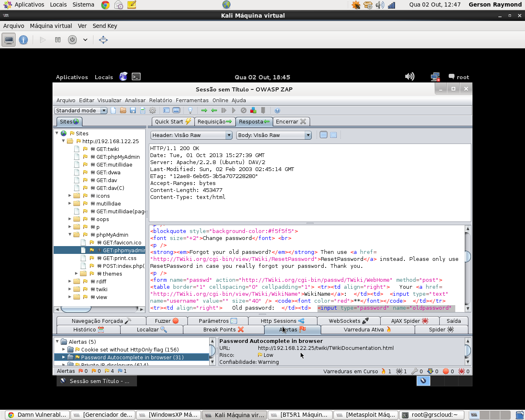Toggle the combined header/body view button
This screenshot has width=525, height=420.
[333, 135]
